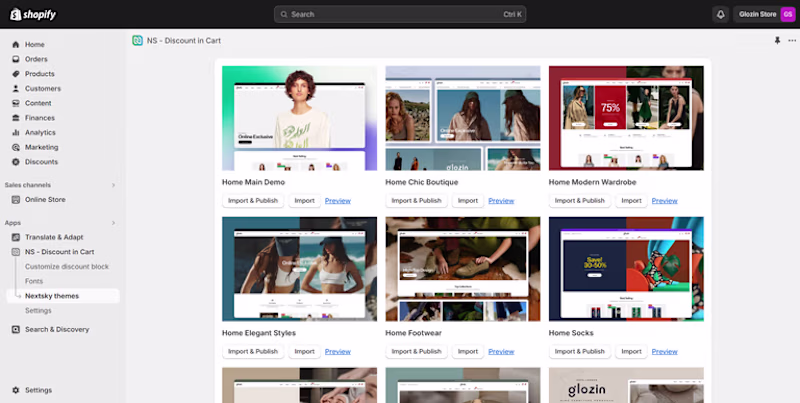Image resolution: width=800 pixels, height=403 pixels.
Task: Click the Orders sidebar icon
Action: click(x=16, y=59)
